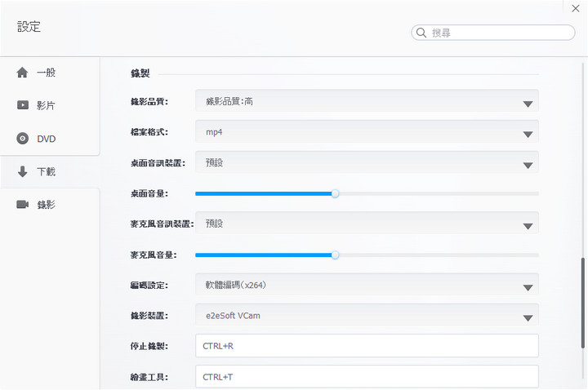
Task: Close the settings window
Action: pos(576,7)
